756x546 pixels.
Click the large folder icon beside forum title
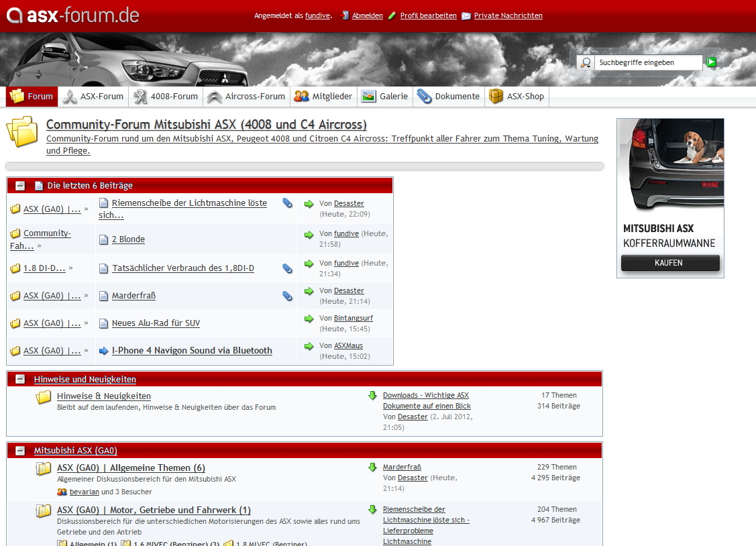tap(22, 131)
